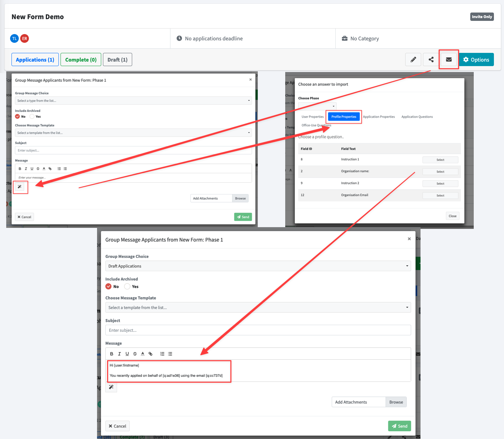Open the 'Draft Applications' group message choice dropdown
Screen dimensions: 504x439
pos(258,266)
